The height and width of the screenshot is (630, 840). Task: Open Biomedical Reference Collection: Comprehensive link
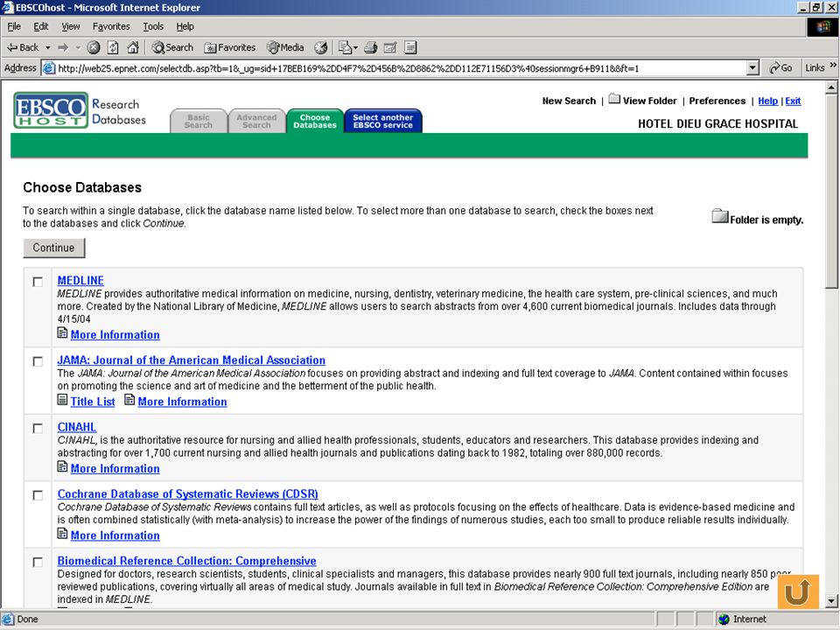pyautogui.click(x=186, y=560)
